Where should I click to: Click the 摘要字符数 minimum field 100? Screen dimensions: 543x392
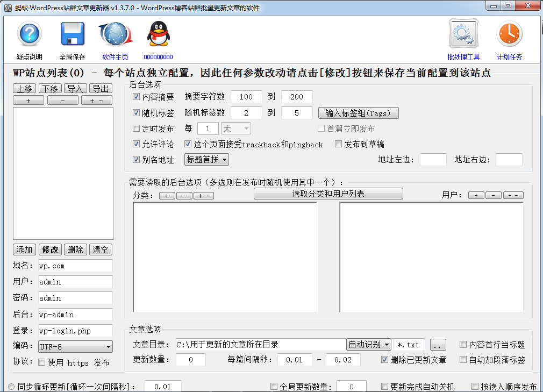coord(246,97)
